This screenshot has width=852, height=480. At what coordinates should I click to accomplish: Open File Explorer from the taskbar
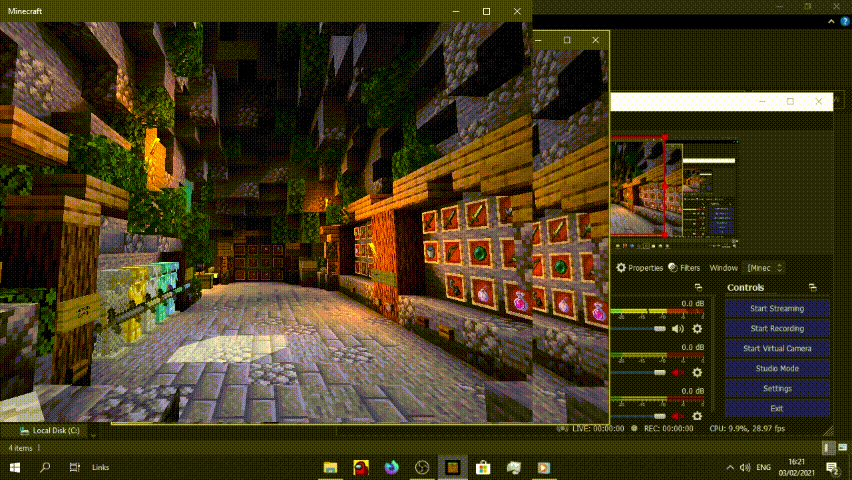tap(330, 467)
